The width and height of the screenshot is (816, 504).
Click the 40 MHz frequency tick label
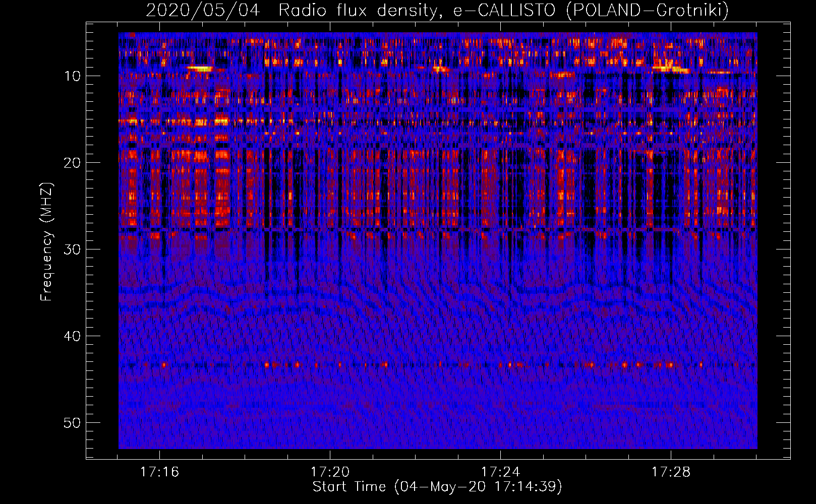[x=73, y=336]
